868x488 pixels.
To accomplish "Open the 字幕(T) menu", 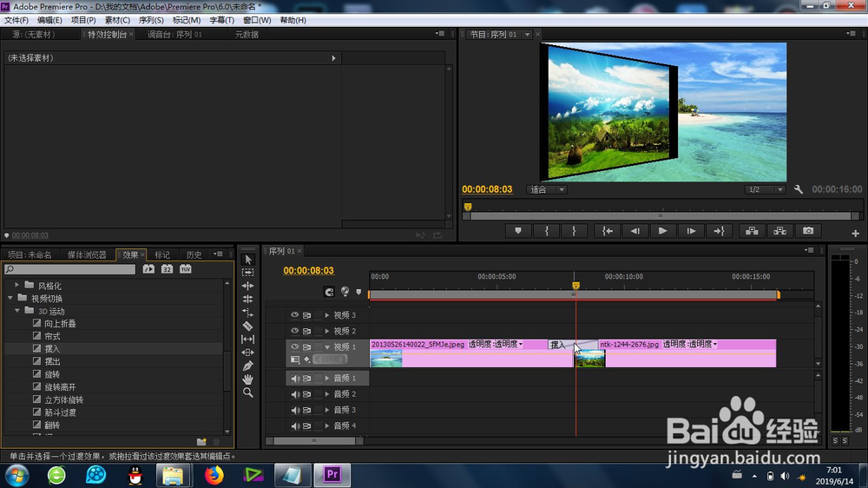I will [222, 20].
